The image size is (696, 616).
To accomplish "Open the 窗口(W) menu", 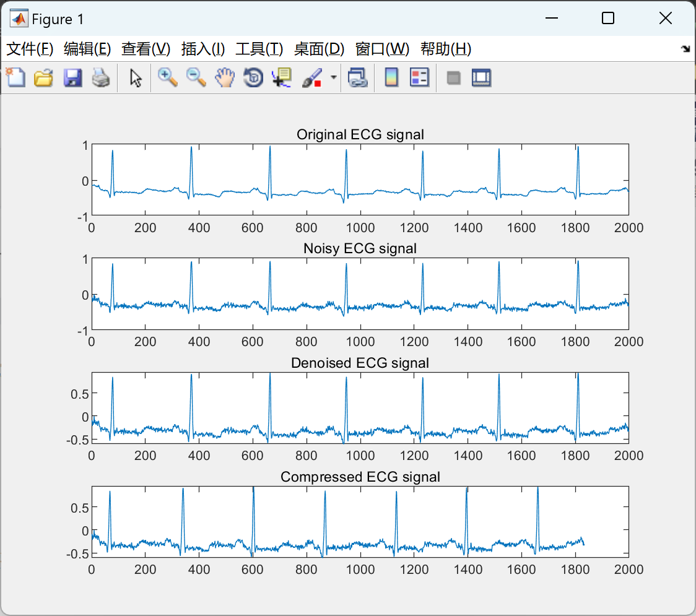I will [382, 49].
